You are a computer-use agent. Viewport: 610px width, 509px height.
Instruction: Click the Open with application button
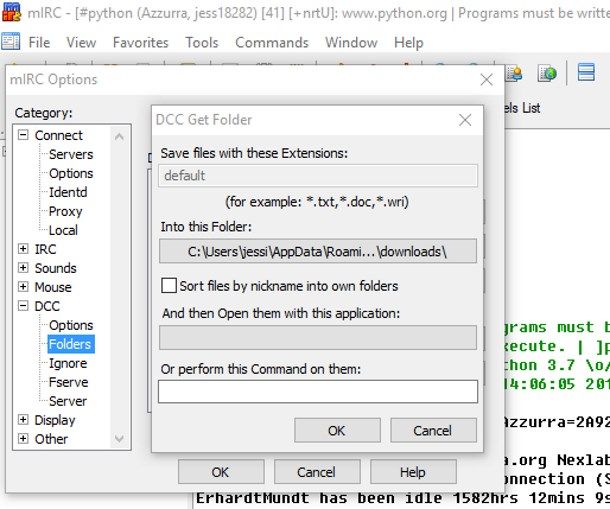(318, 338)
